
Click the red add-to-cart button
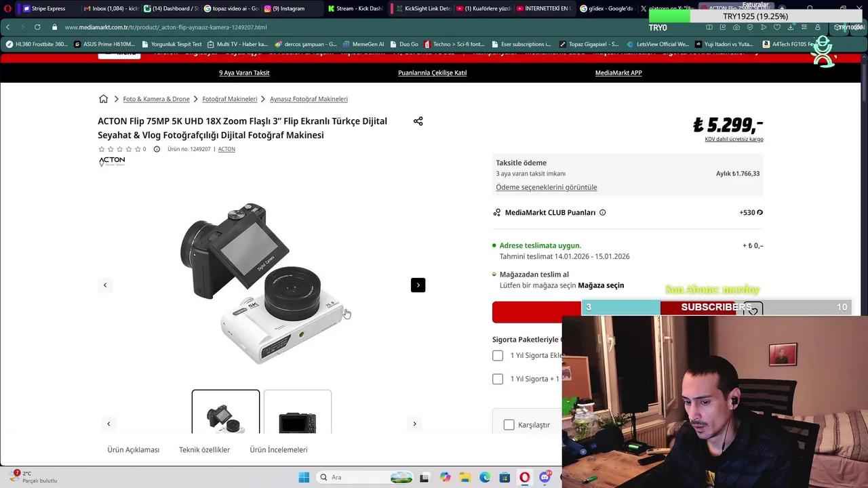click(x=536, y=312)
